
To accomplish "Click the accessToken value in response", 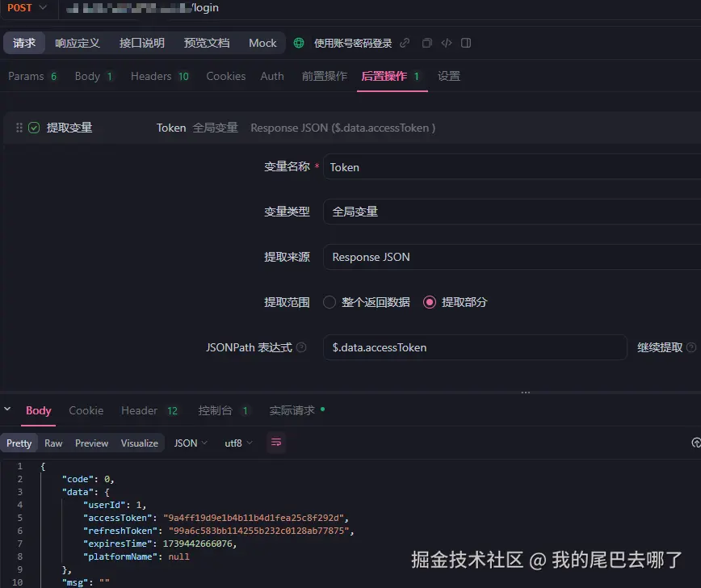I will 254,518.
